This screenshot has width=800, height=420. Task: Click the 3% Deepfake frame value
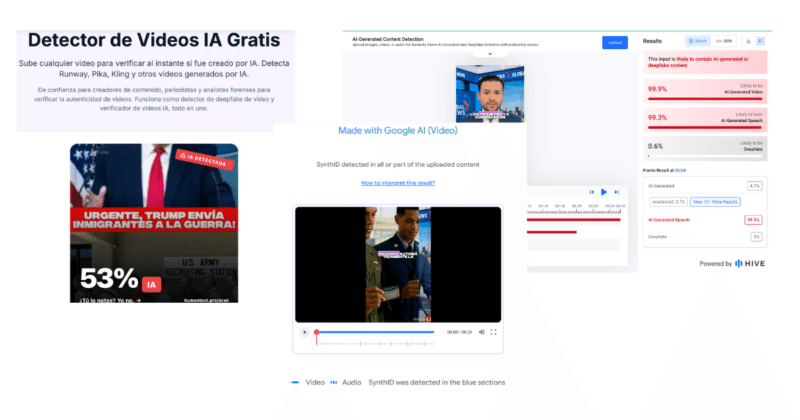click(756, 237)
